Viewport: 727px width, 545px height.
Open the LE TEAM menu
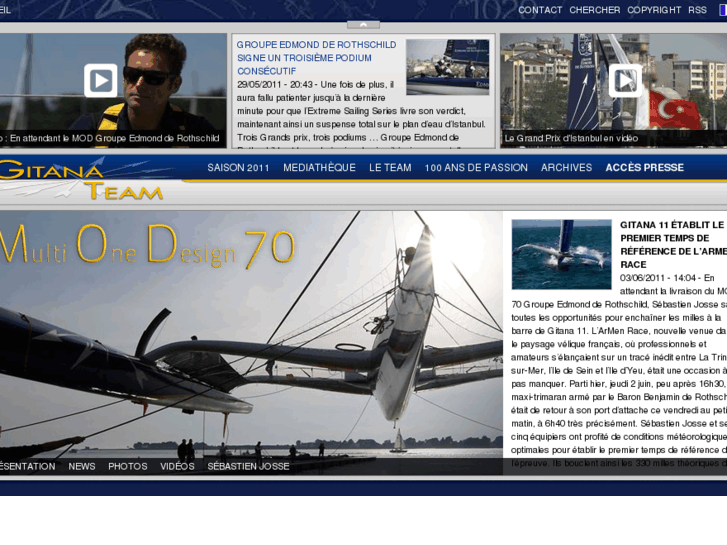[390, 167]
